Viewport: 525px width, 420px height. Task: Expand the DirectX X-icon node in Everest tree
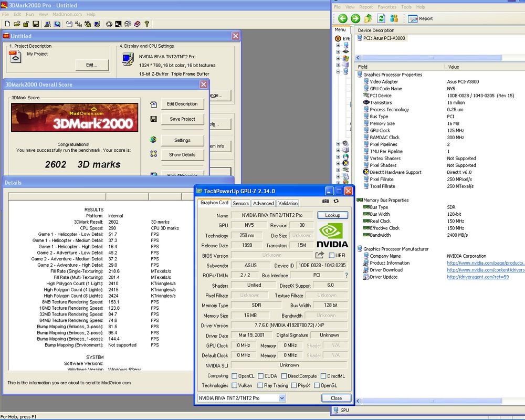pos(338,163)
